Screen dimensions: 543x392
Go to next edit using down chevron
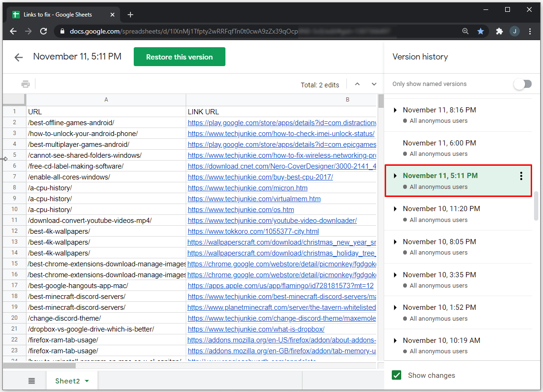(x=374, y=85)
